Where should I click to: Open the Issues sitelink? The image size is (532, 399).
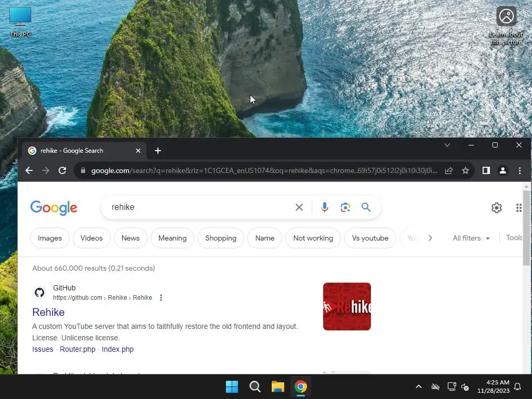click(43, 349)
